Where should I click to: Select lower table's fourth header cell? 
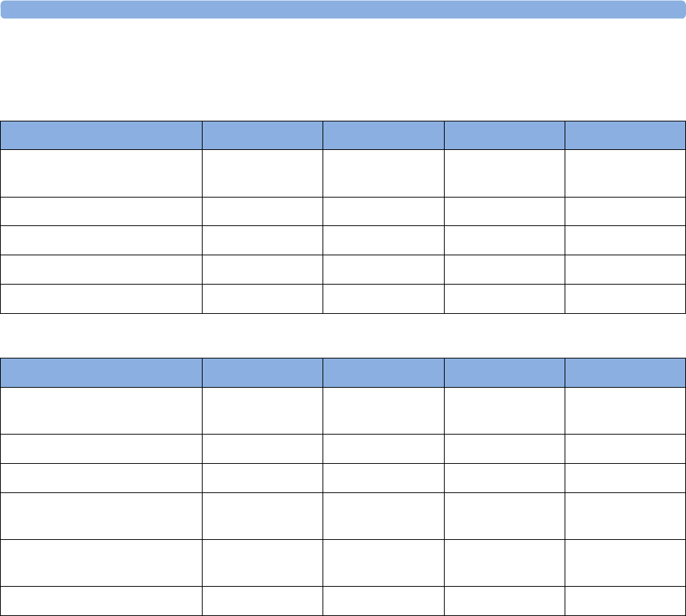click(505, 373)
